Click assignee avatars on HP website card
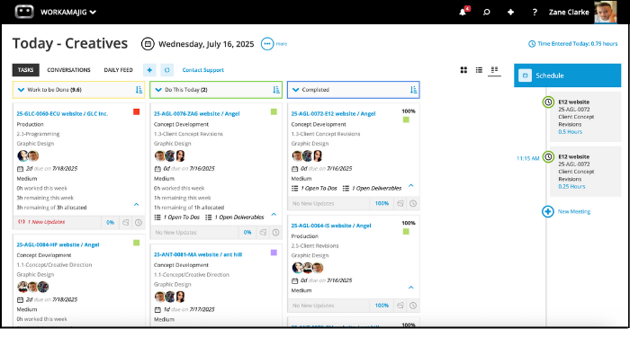Screen dimensions: 630x364 pyautogui.click(x=33, y=287)
